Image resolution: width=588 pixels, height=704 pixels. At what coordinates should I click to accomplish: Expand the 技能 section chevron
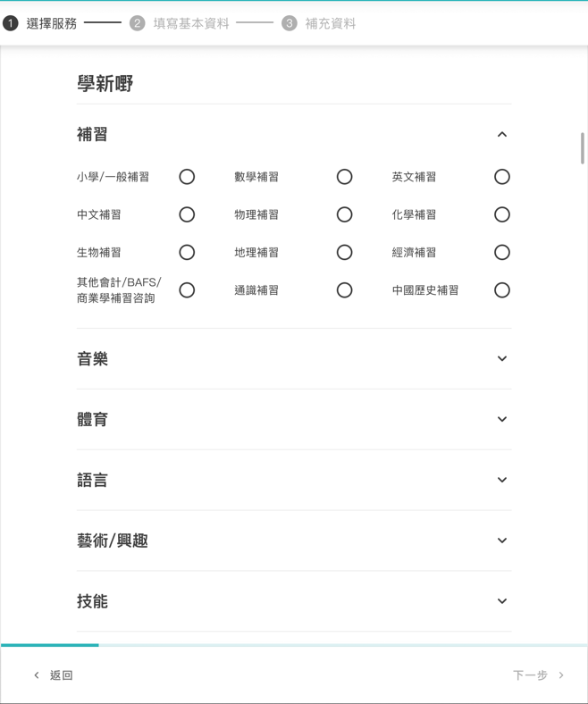502,600
